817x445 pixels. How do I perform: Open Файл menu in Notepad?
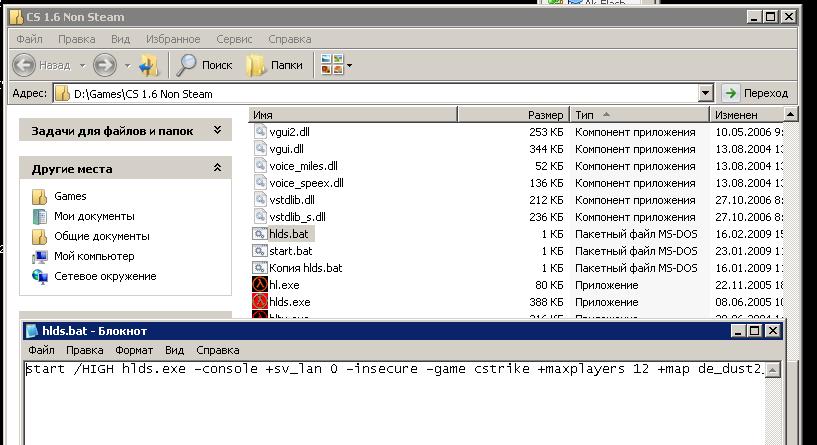[x=41, y=350]
